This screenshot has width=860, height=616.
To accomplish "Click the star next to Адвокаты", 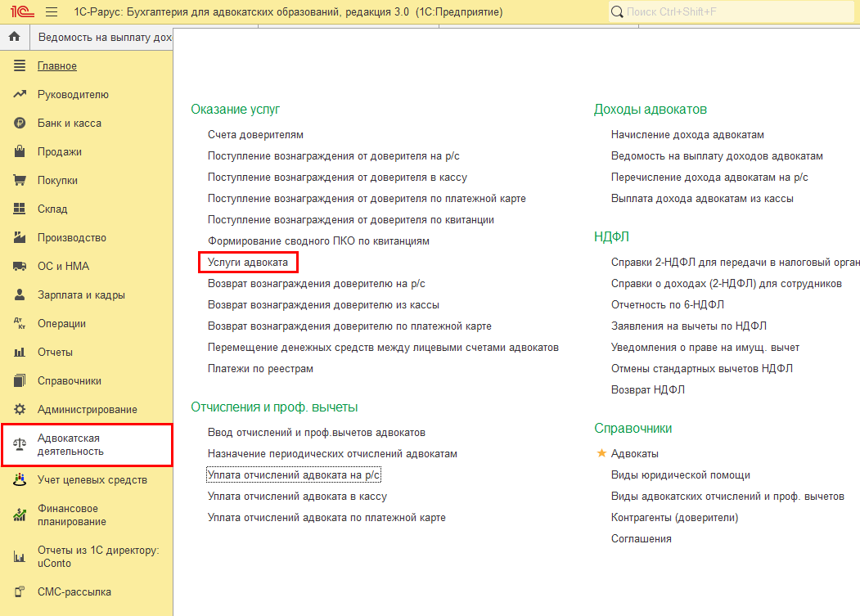I will pos(601,453).
